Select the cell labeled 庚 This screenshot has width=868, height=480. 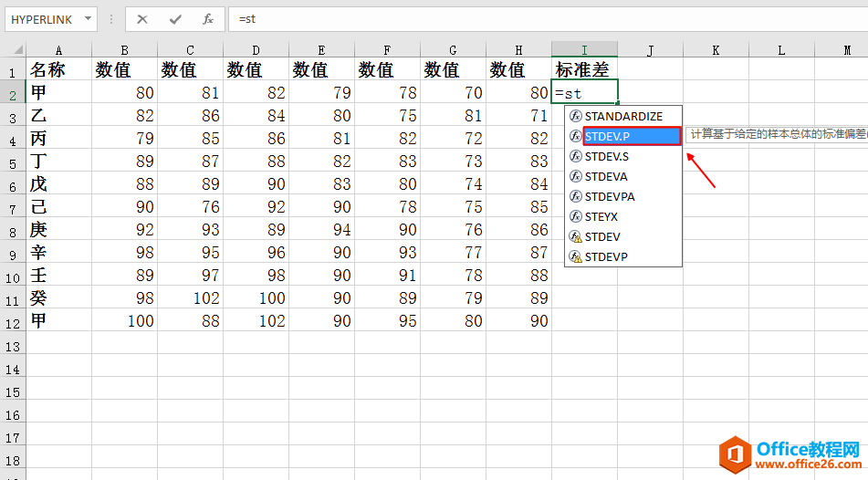58,229
